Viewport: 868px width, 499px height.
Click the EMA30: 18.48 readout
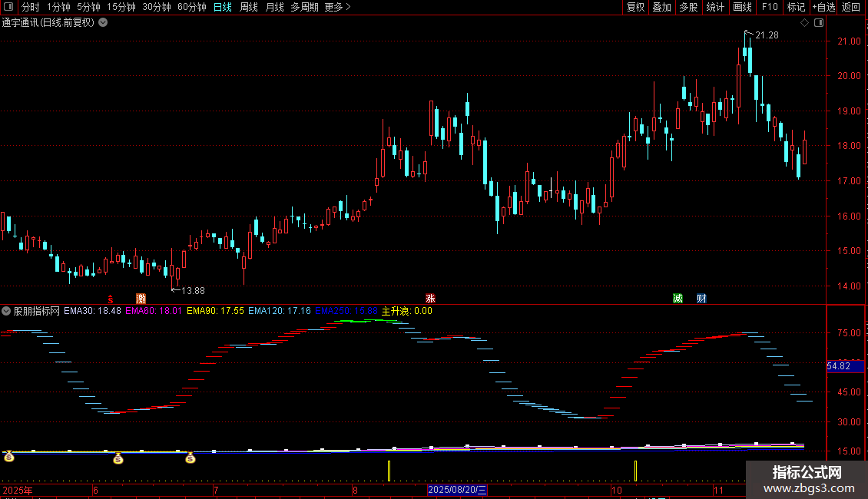click(x=92, y=311)
